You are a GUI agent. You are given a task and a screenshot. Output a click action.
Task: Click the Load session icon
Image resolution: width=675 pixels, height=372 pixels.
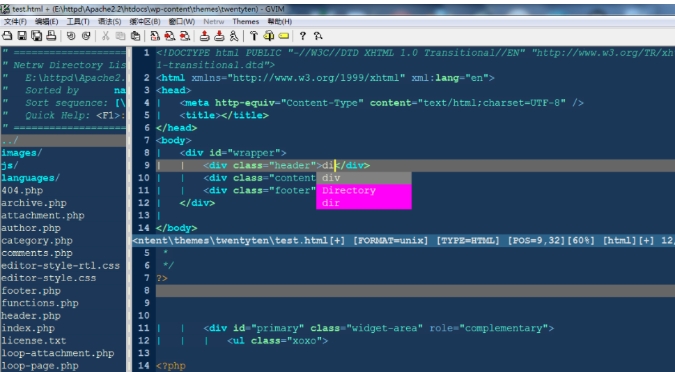point(205,36)
